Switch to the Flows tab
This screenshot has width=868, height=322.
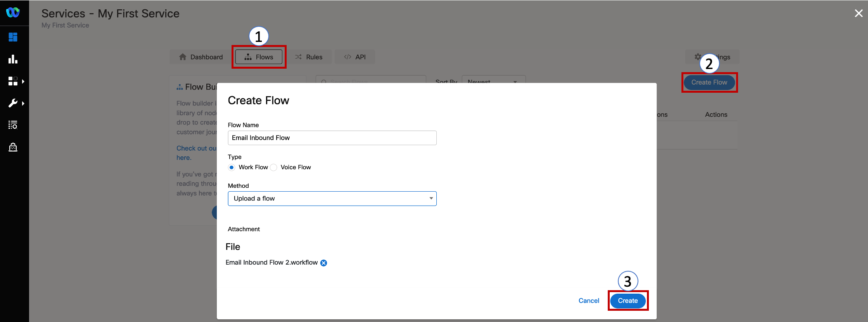coord(259,57)
